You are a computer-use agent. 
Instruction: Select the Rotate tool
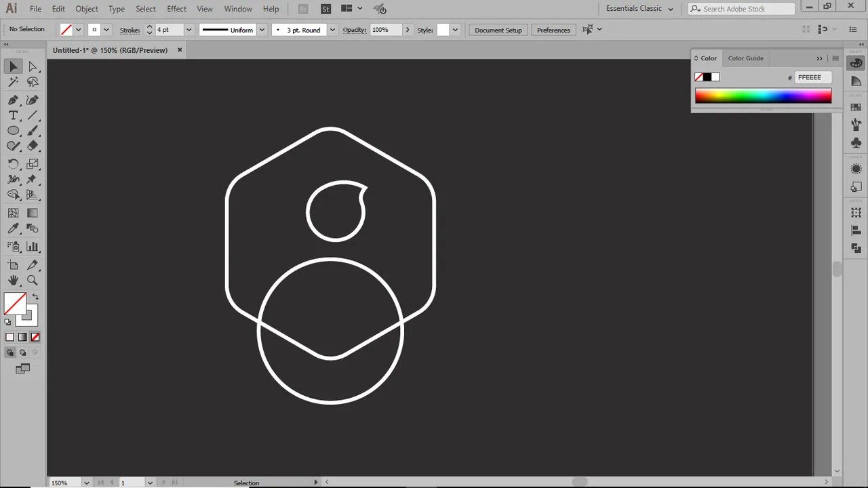14,164
